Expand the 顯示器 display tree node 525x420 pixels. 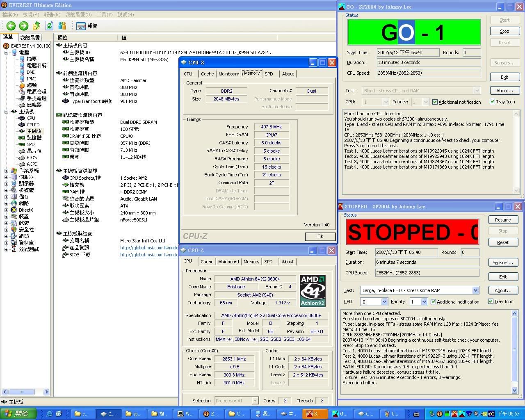(x=6, y=184)
